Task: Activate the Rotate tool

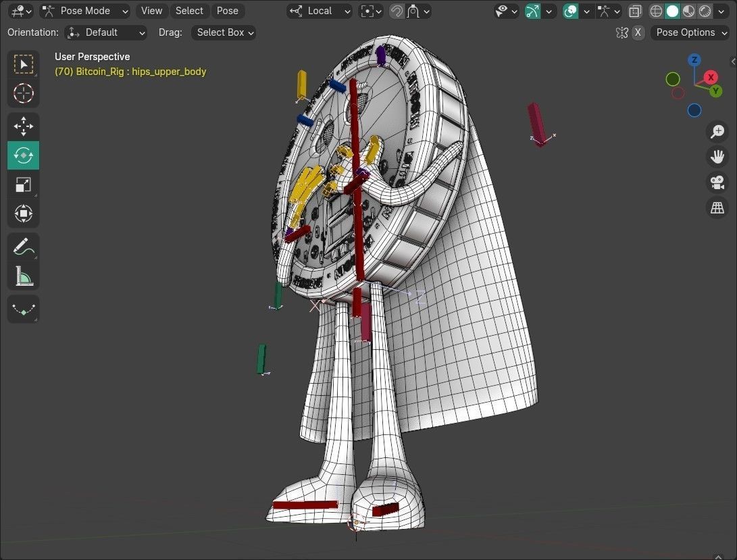Action: [x=24, y=155]
